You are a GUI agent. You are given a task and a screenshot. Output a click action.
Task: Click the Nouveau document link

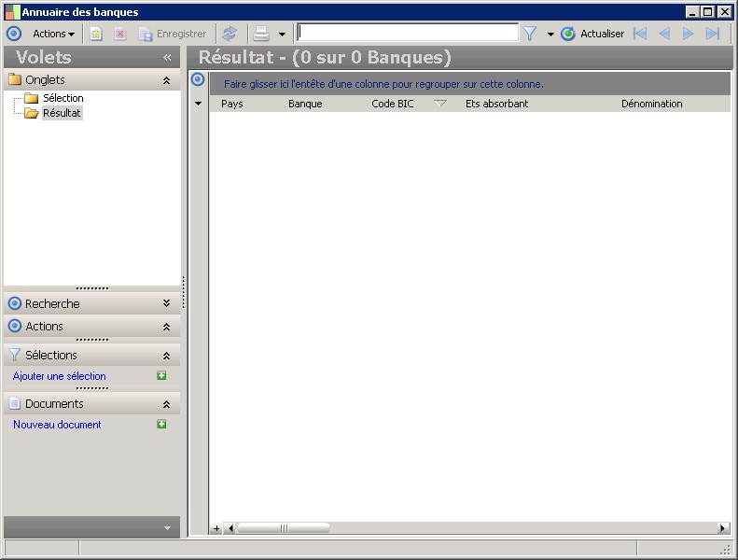[57, 425]
